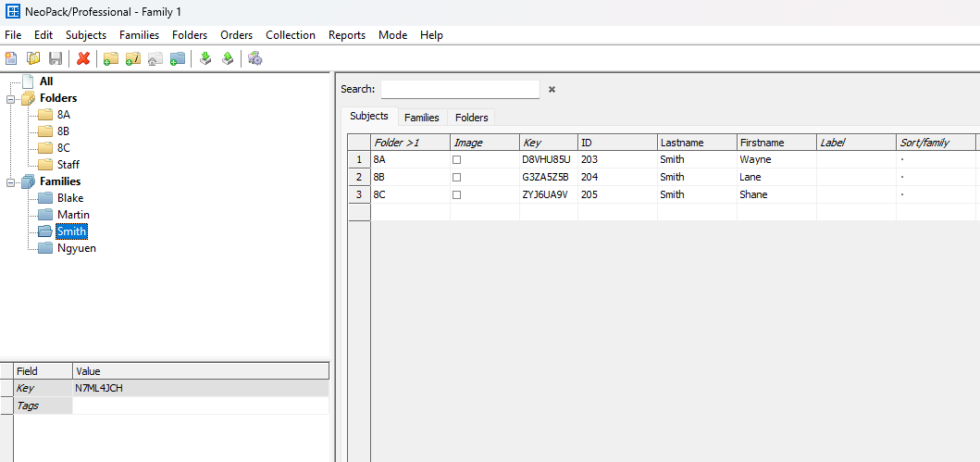
Task: Tick the Image checkbox for Wayne Smith
Action: click(x=456, y=159)
